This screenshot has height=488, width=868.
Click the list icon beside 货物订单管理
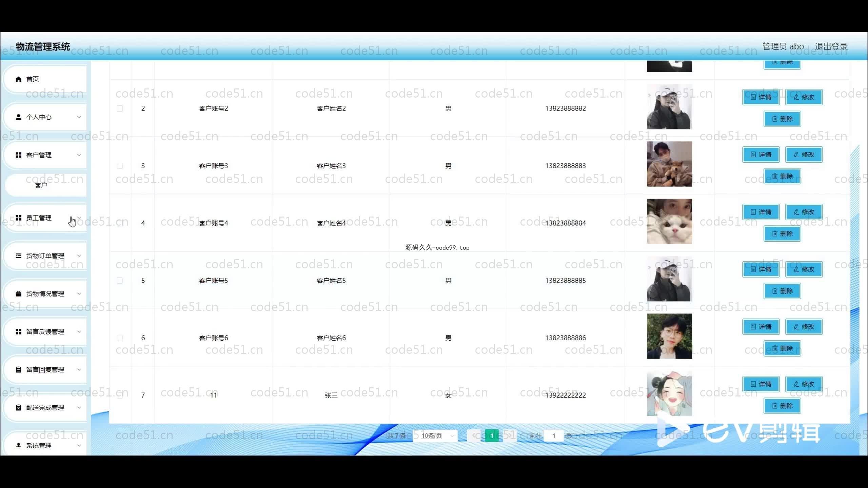[19, 256]
